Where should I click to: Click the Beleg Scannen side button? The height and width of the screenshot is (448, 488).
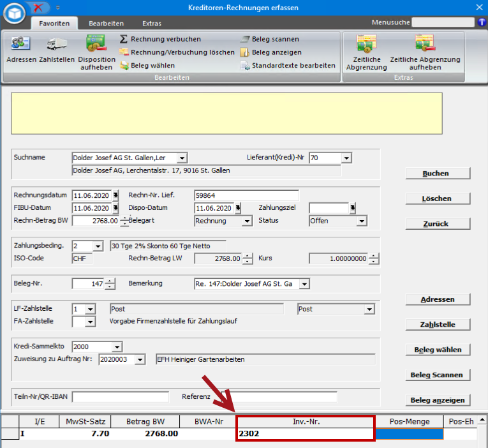tap(438, 375)
